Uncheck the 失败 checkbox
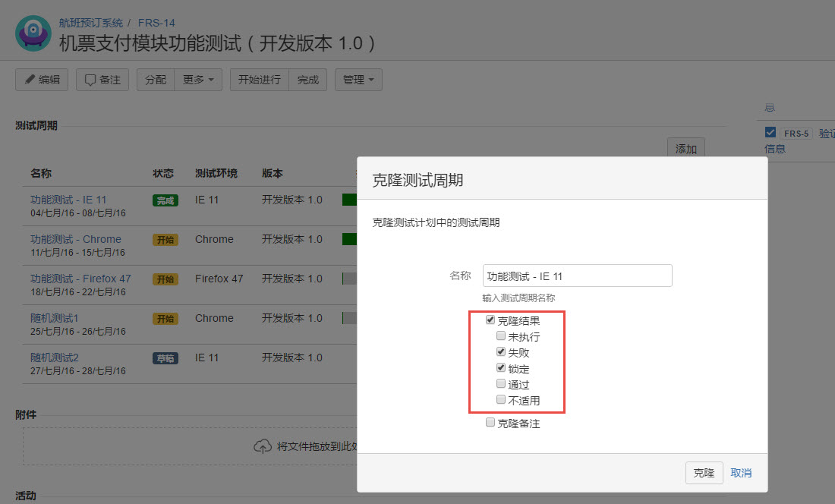This screenshot has width=835, height=504. (x=500, y=351)
